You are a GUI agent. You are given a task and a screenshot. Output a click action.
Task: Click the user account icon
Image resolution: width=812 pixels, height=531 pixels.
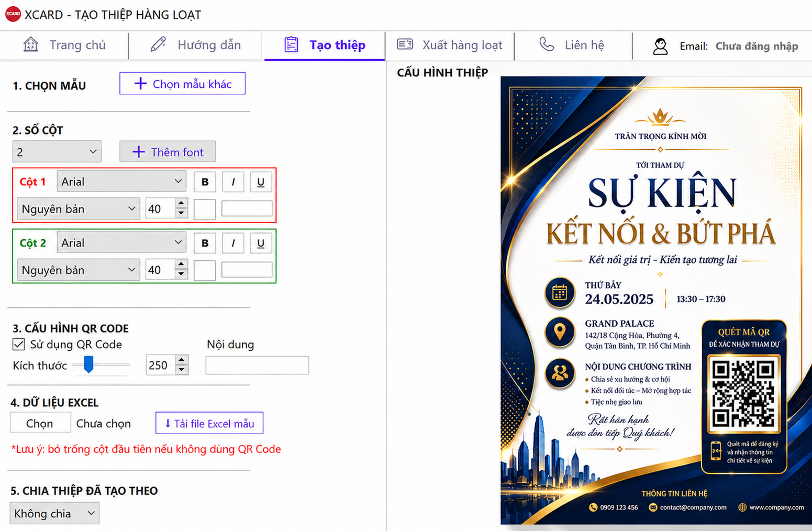pyautogui.click(x=660, y=46)
